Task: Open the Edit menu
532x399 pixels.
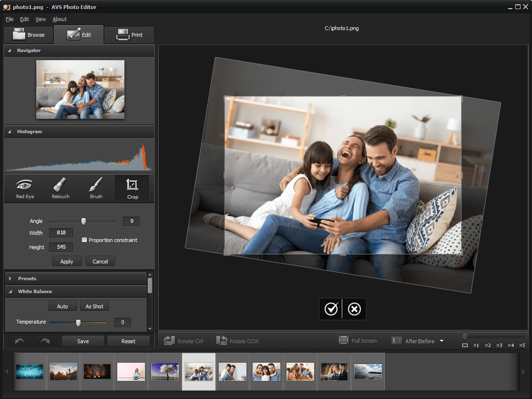Action: click(24, 19)
